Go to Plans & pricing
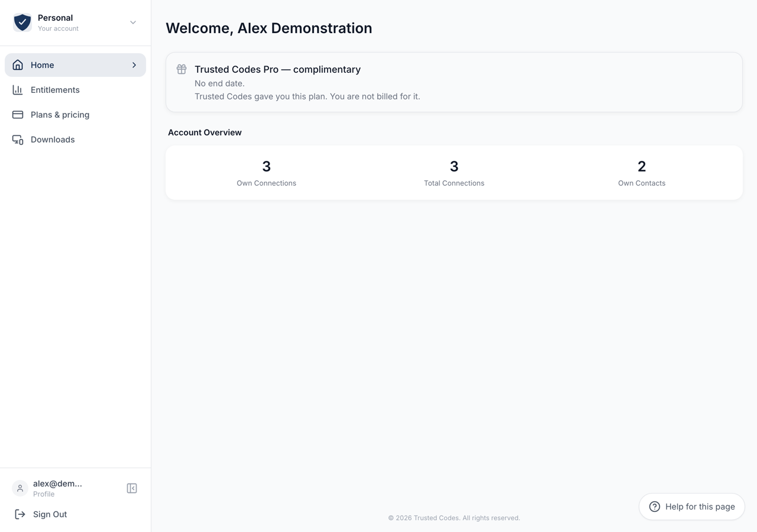The height and width of the screenshot is (532, 757). pyautogui.click(x=75, y=115)
